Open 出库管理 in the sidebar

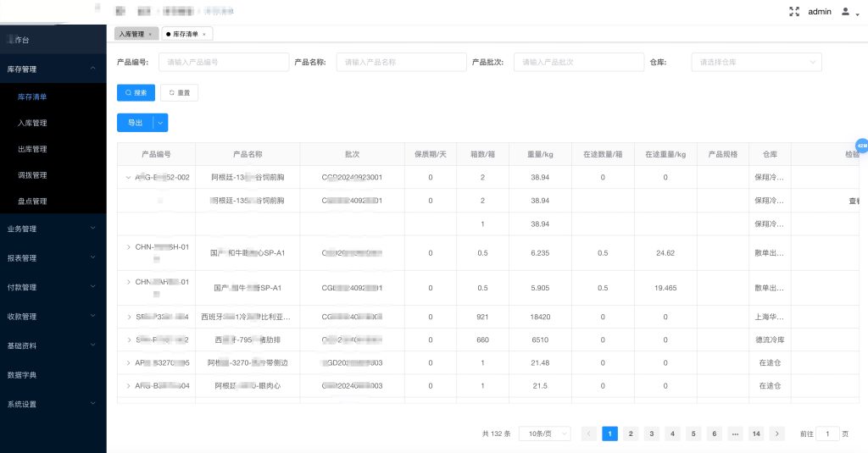[x=32, y=149]
